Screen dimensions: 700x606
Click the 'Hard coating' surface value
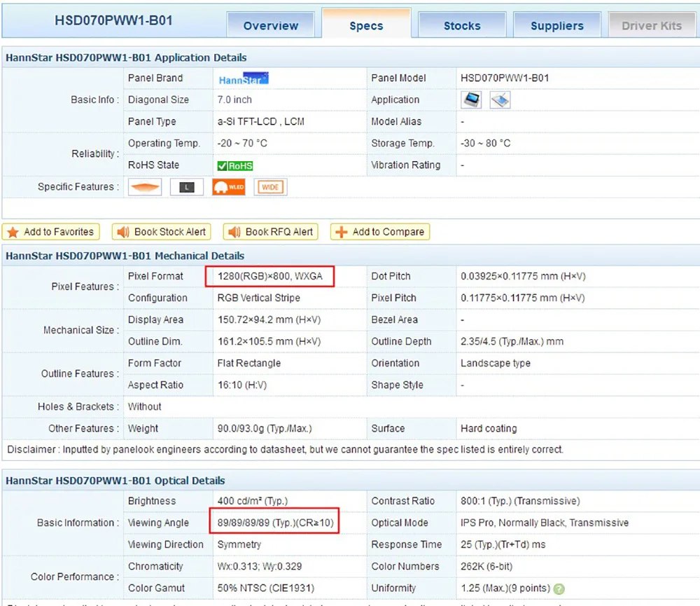(489, 428)
